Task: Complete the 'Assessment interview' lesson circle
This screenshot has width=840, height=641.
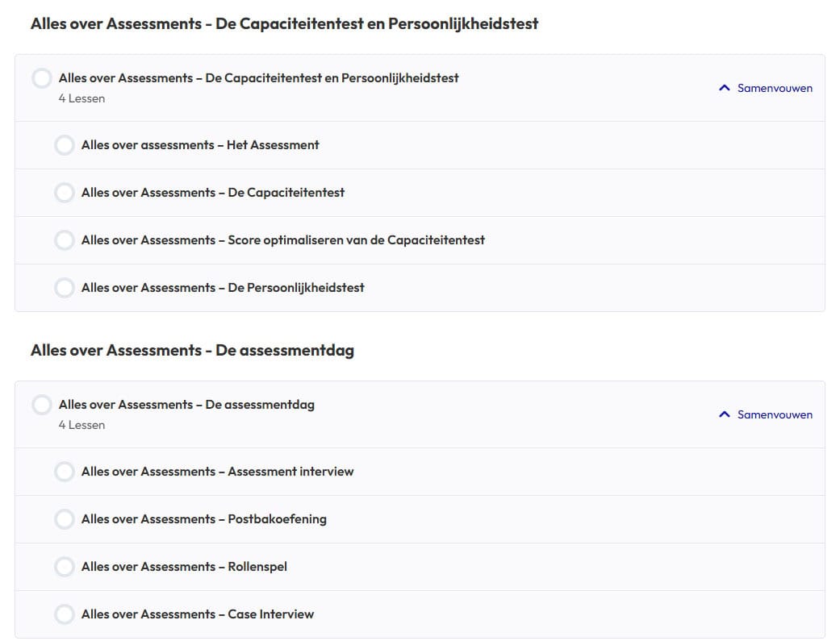Action: point(65,472)
